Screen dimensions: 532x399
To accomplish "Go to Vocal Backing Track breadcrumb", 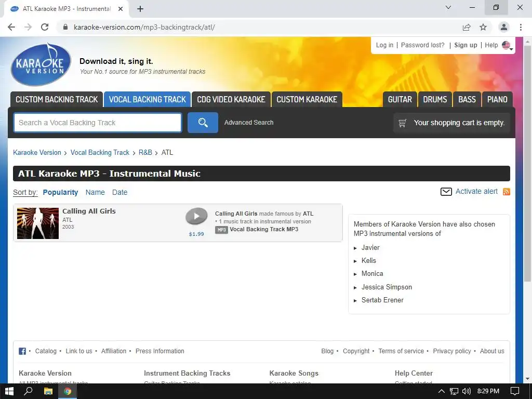I will click(x=100, y=152).
